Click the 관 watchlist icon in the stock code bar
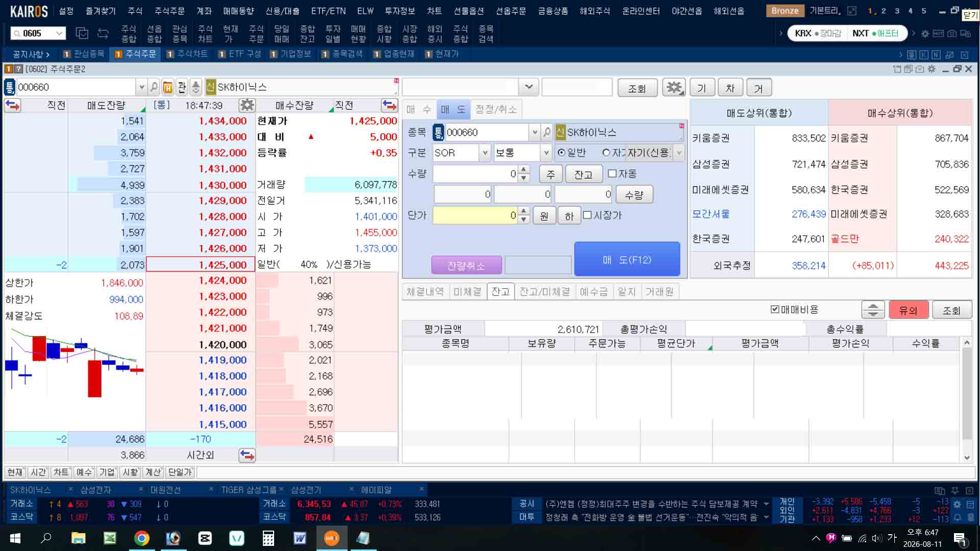The image size is (980, 551). (x=181, y=87)
